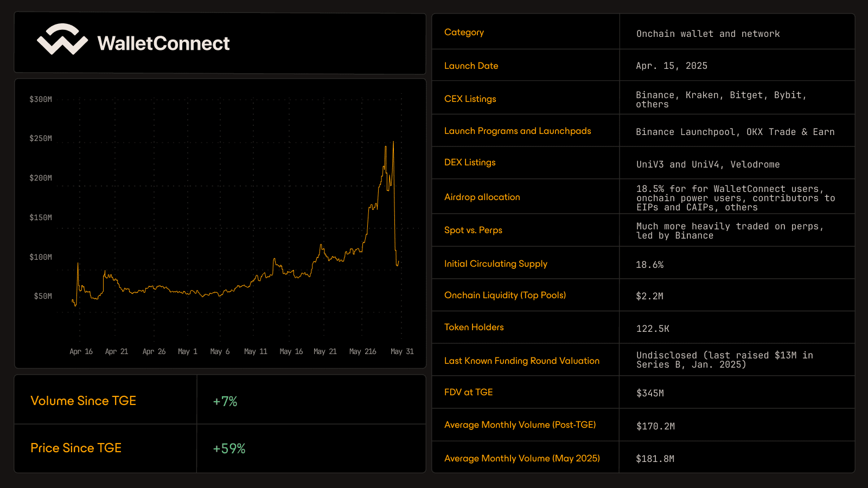Select the 18.6% circulating supply value
Viewport: 868px width, 488px height.
pos(650,265)
